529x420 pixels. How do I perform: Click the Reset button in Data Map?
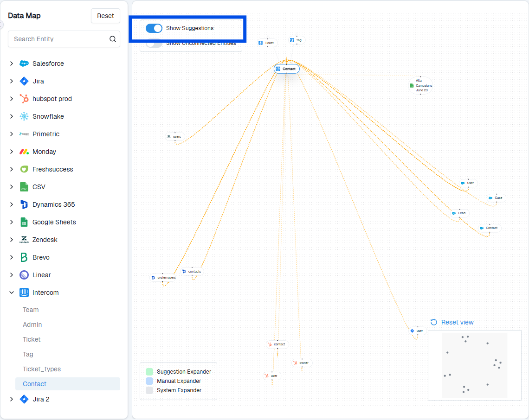click(105, 16)
